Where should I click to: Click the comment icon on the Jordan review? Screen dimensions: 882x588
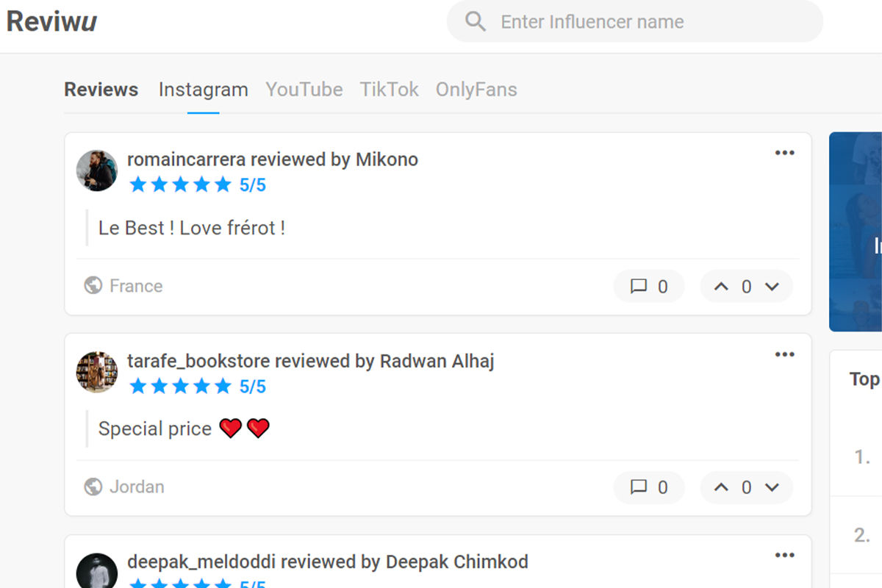[639, 487]
